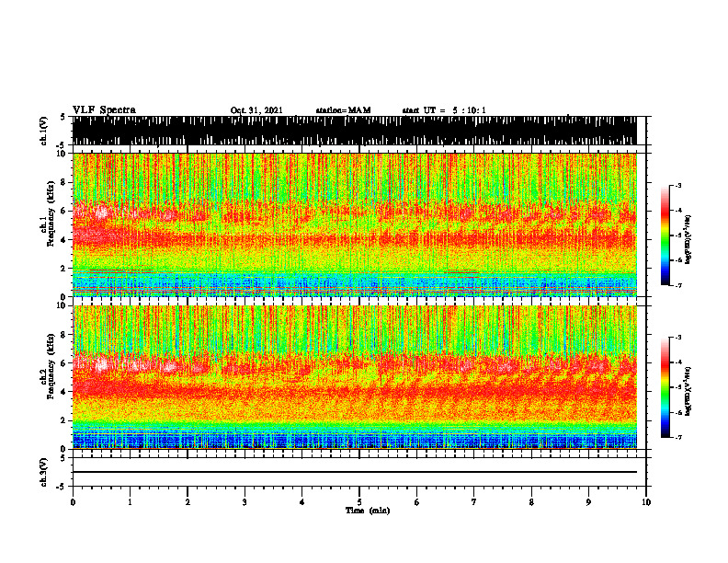
Task: Click the ch.2 spectrogram color scale bar
Action: (665, 387)
